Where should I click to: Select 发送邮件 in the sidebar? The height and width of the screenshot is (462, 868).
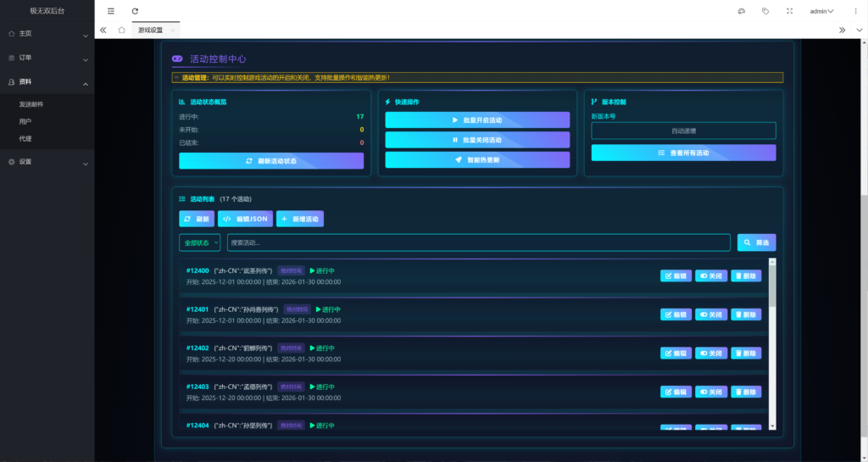pyautogui.click(x=31, y=104)
